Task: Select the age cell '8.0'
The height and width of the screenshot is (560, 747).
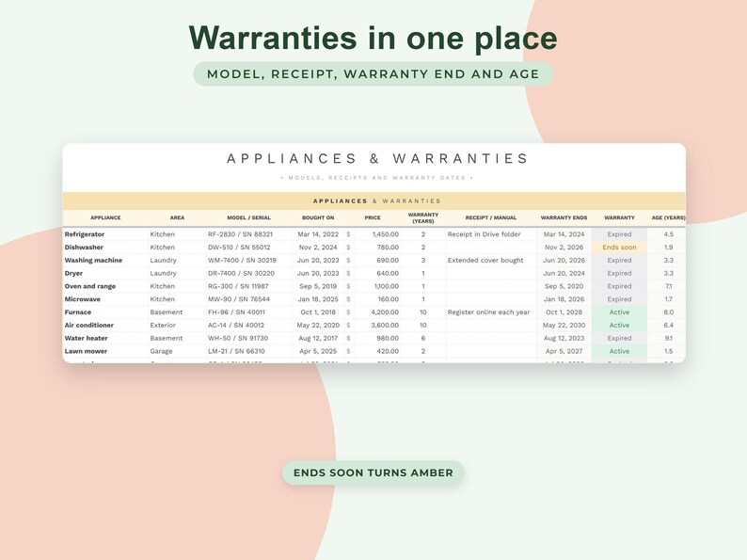Action: (668, 312)
